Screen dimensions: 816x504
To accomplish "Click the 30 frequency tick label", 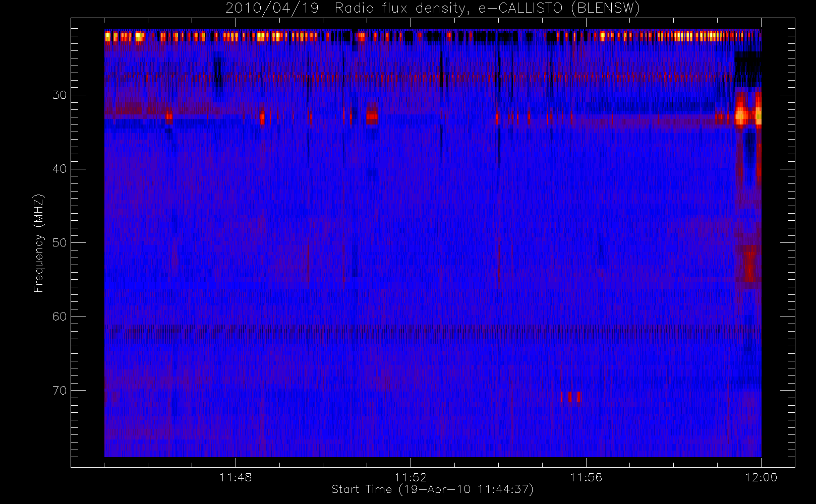I will [60, 95].
